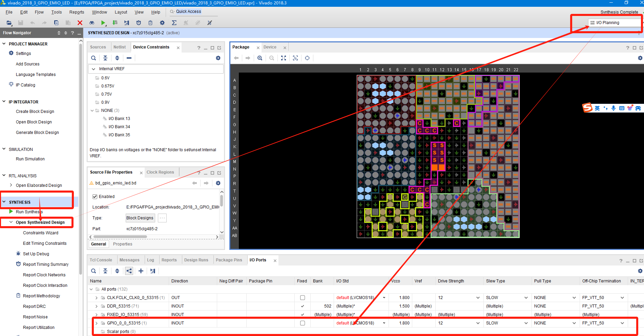Viewport: 644px width, 336px height.
Task: Click Report Utilization
Action: [x=39, y=328]
